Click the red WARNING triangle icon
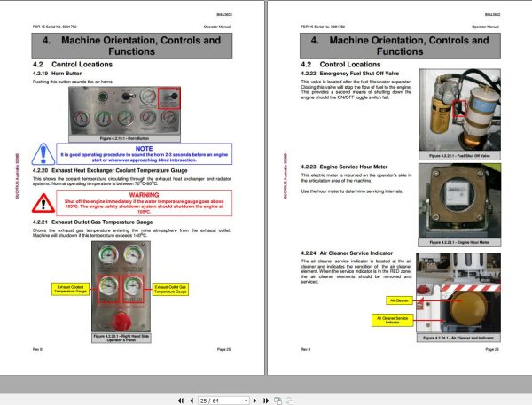Viewport: 532px width, 405px height. point(43,203)
